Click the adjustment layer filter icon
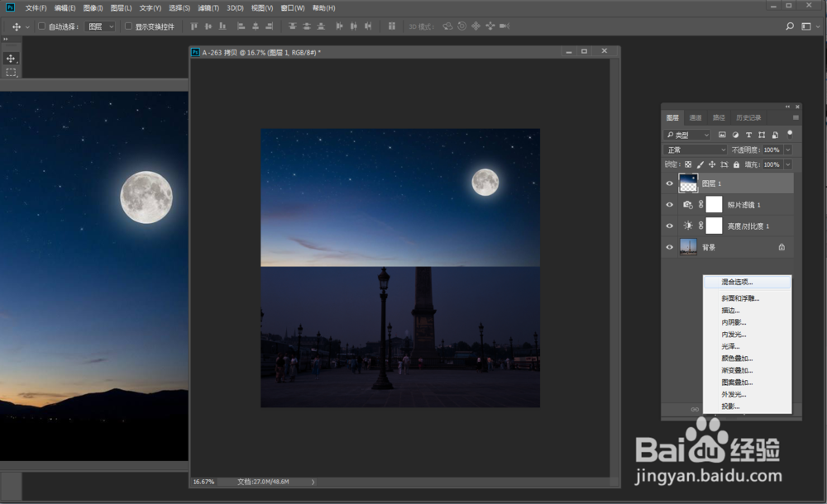The height and width of the screenshot is (504, 827). point(735,135)
